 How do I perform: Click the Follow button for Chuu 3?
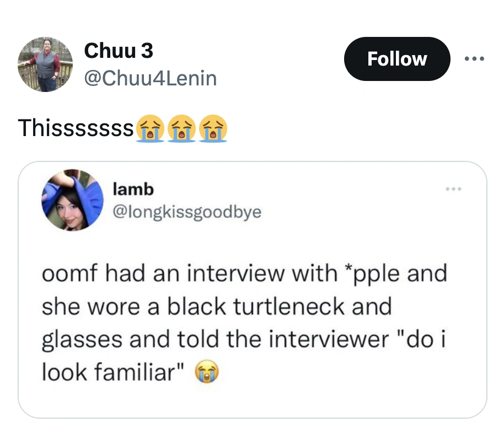(397, 58)
